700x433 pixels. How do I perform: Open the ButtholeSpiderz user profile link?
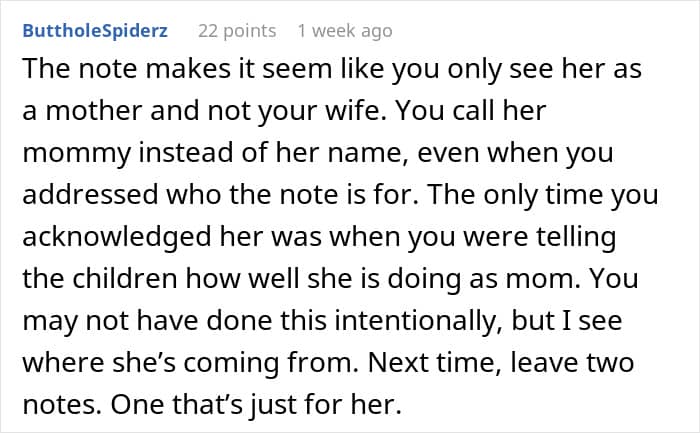click(x=94, y=31)
